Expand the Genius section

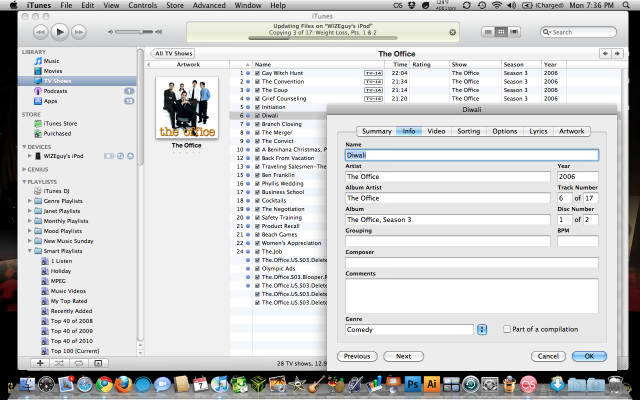click(24, 169)
